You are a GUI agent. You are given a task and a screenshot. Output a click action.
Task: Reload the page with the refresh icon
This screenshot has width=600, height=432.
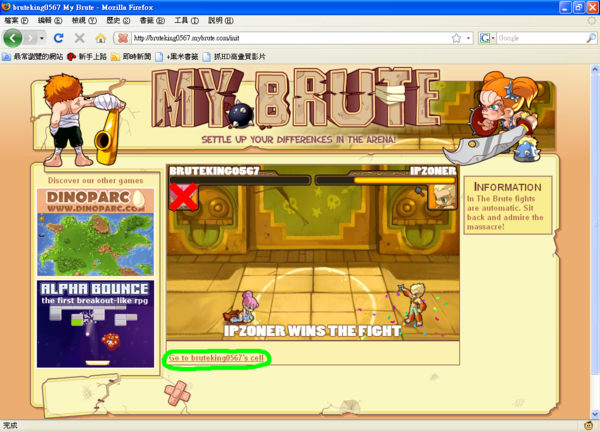pyautogui.click(x=59, y=38)
